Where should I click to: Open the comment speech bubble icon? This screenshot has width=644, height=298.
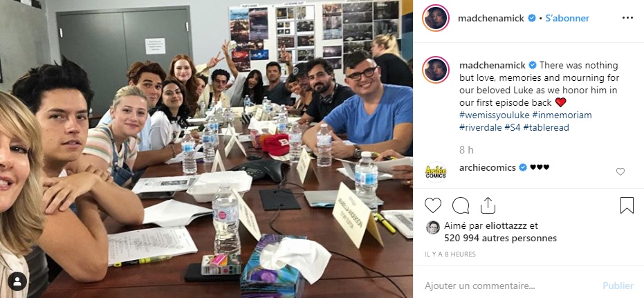[x=461, y=205]
